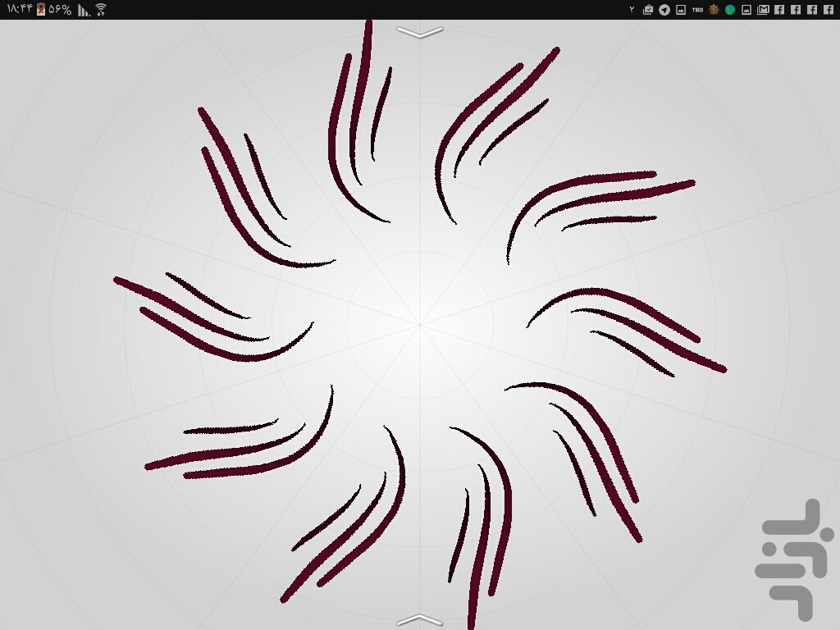Image resolution: width=840 pixels, height=630 pixels.
Task: Open the Gmail notification icon
Action: [x=763, y=10]
